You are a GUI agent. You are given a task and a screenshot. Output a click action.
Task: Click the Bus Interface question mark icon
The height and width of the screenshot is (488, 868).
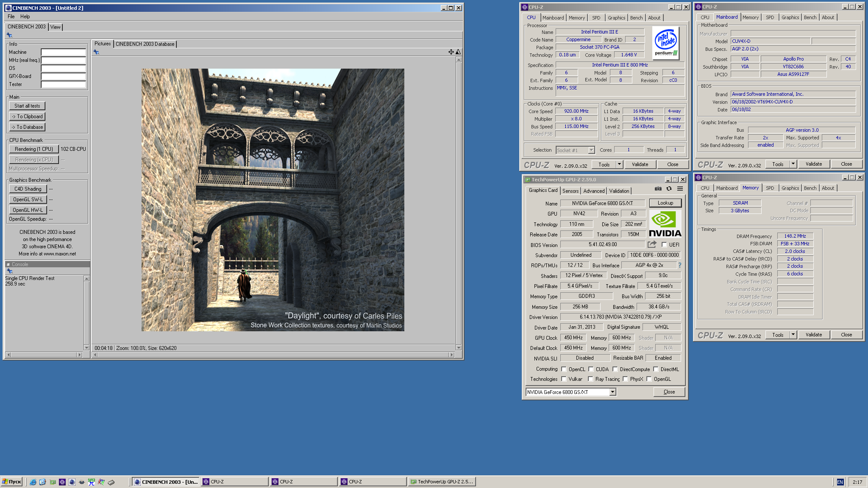click(x=680, y=265)
